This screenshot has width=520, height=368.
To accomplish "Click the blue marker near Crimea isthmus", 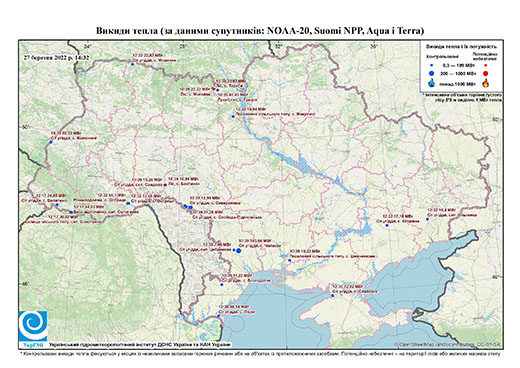I will (333, 295).
